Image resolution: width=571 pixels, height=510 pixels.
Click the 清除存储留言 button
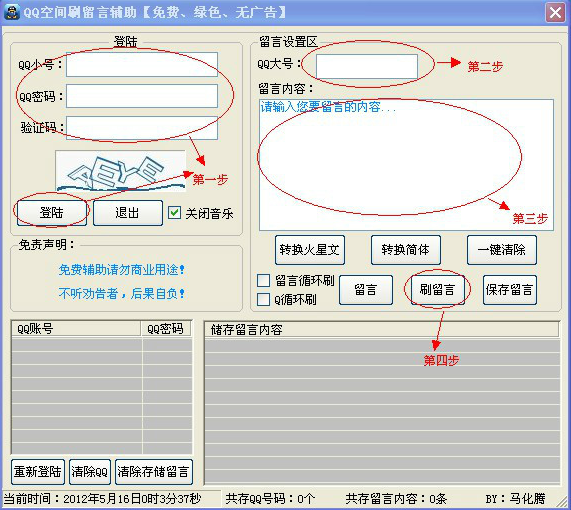point(154,472)
